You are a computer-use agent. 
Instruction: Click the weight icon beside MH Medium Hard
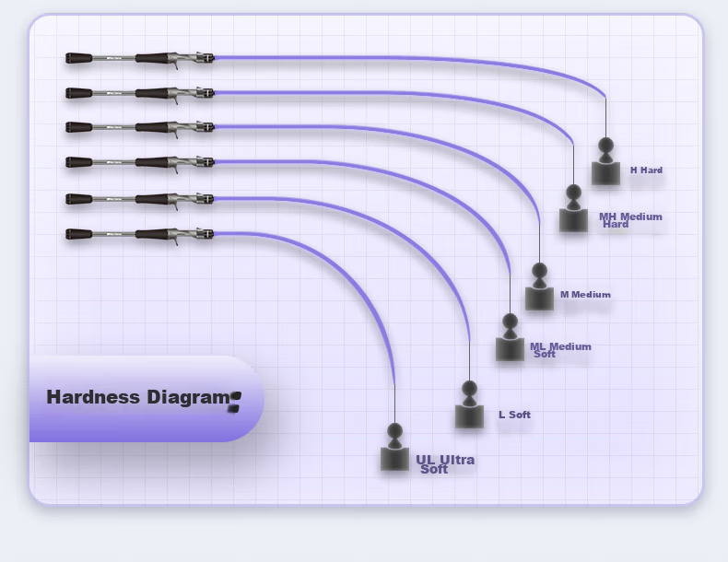[x=573, y=208]
